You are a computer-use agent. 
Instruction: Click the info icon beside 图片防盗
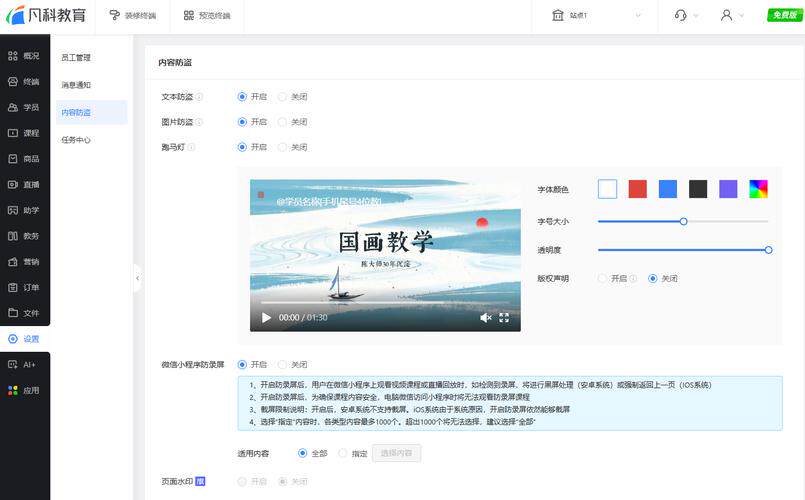point(199,122)
